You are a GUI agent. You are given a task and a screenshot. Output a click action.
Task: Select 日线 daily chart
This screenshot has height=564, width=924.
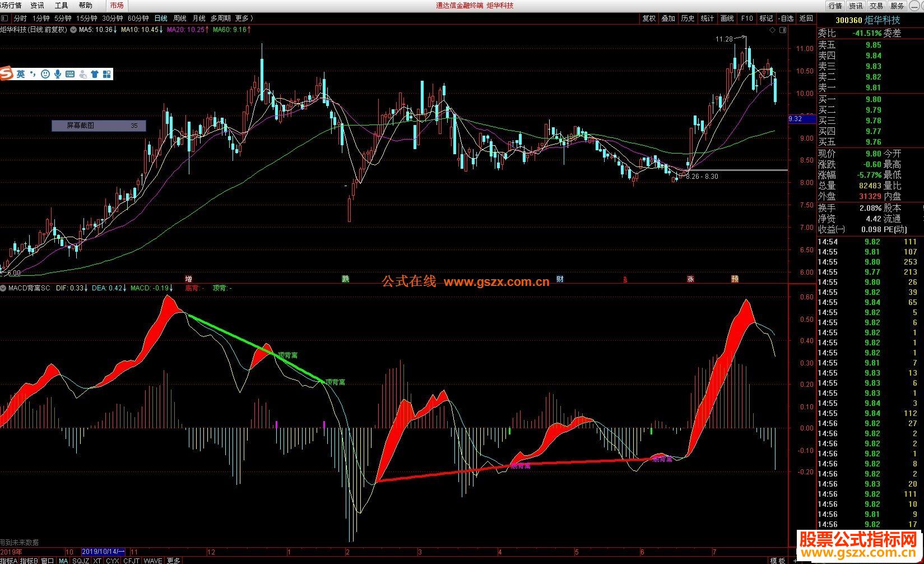click(160, 19)
